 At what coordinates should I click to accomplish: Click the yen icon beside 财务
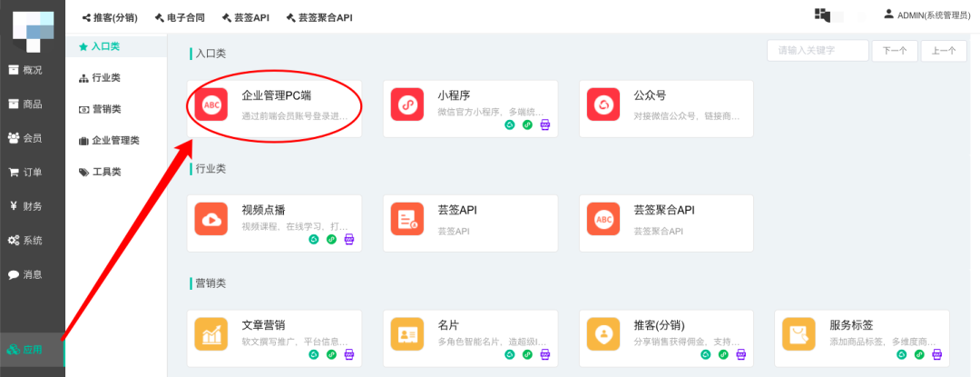click(x=13, y=206)
